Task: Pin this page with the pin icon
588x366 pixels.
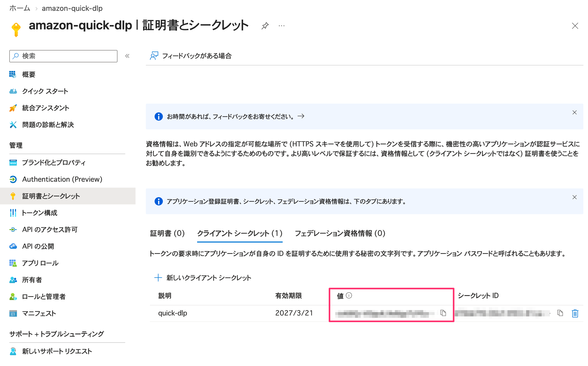Action: (265, 26)
